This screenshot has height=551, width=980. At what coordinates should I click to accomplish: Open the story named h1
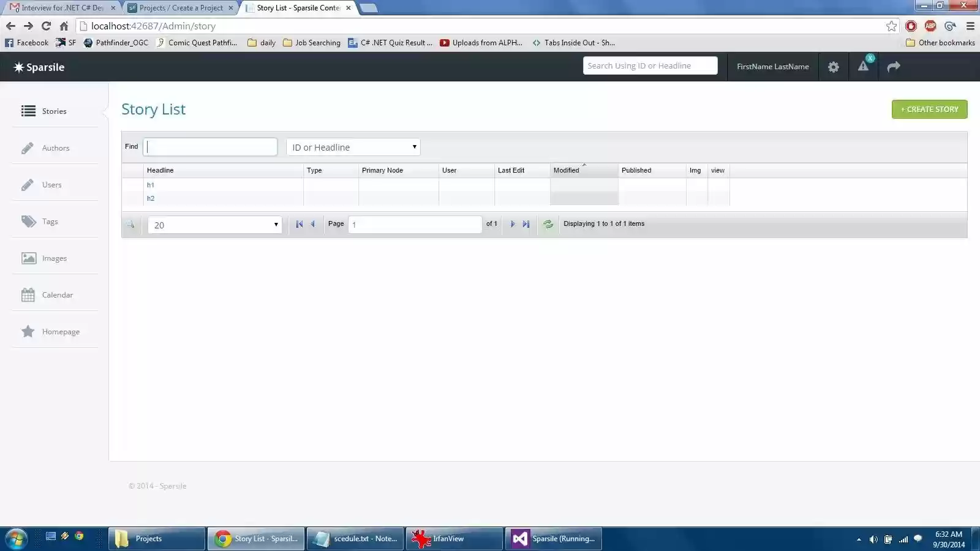[x=151, y=184]
